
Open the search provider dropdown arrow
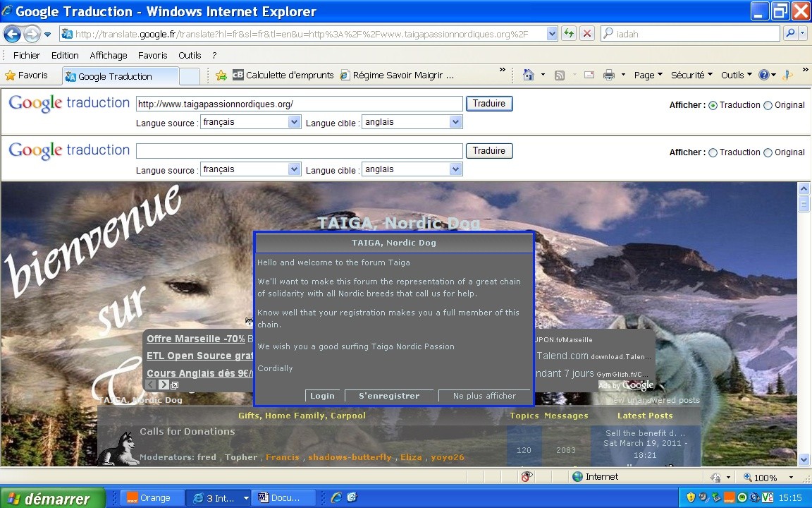[803, 34]
